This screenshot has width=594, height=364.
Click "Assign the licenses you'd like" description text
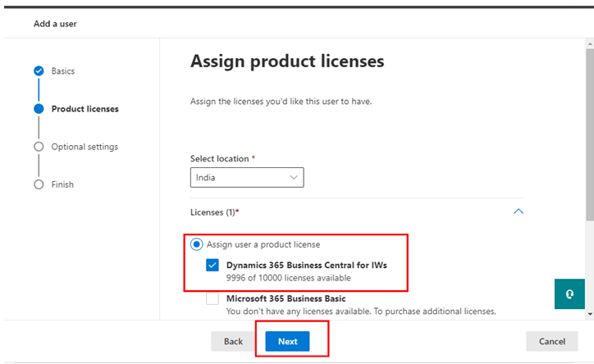pos(281,102)
